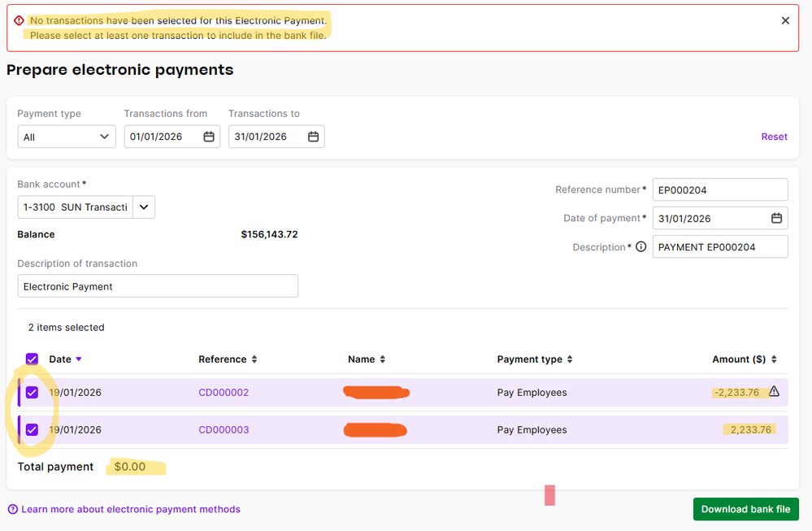Sort transactions by the Date column arrow
The image size is (812, 531).
[x=79, y=359]
